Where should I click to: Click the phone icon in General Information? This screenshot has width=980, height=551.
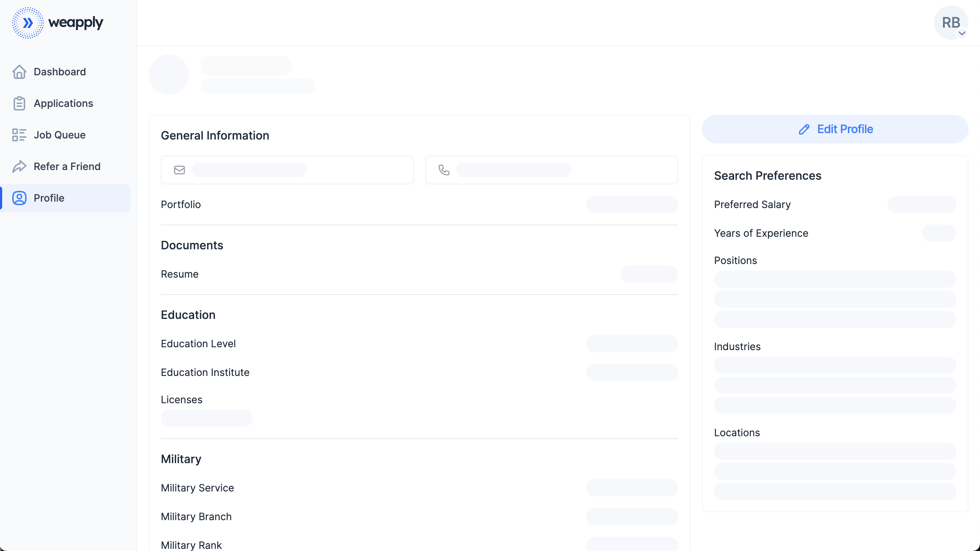tap(444, 170)
